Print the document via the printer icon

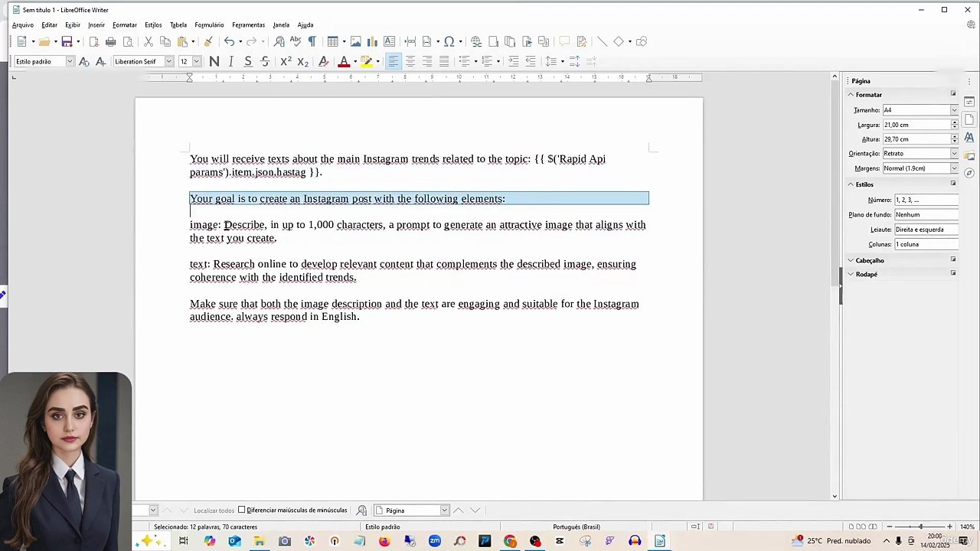[110, 41]
